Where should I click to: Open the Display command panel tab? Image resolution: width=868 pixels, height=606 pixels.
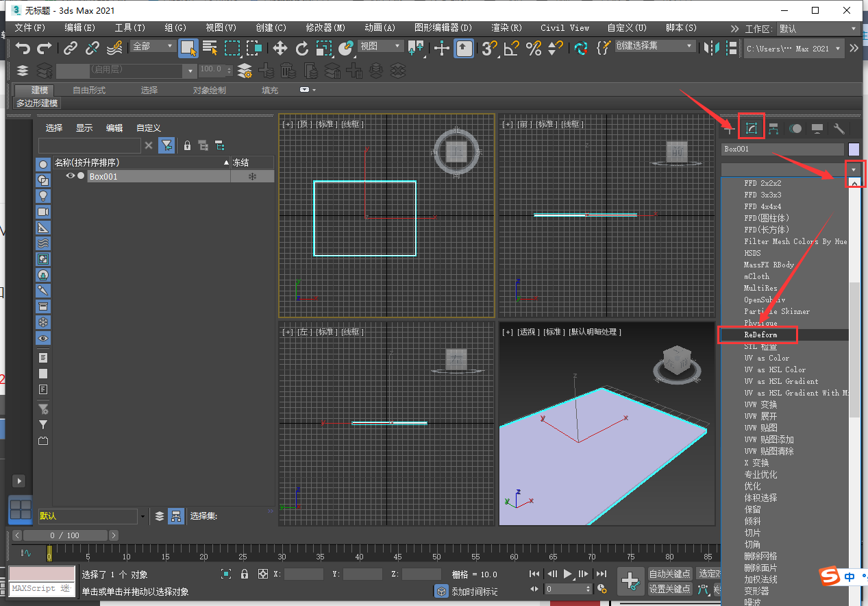click(x=817, y=128)
